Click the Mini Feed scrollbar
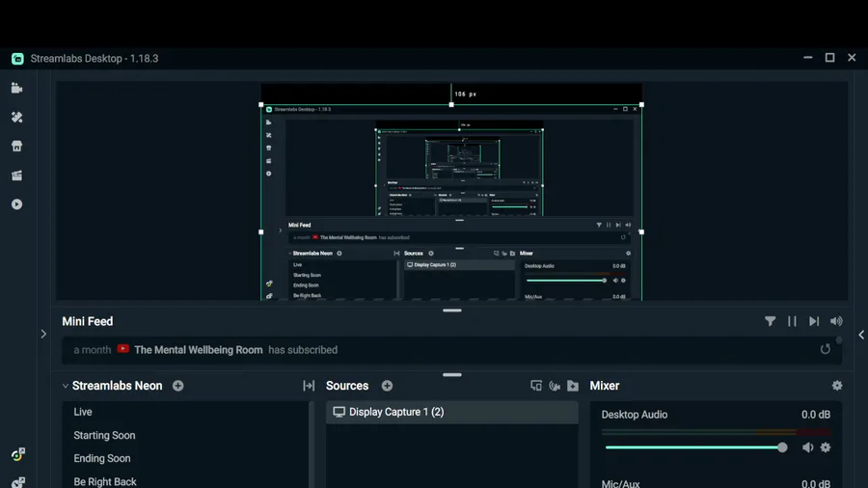The height and width of the screenshot is (488, 868). coord(839,340)
